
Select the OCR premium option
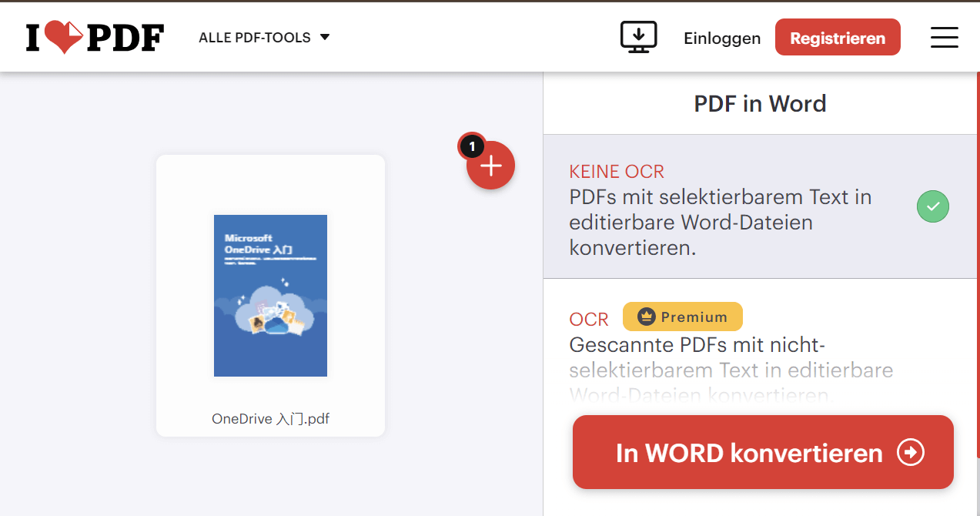(761, 354)
